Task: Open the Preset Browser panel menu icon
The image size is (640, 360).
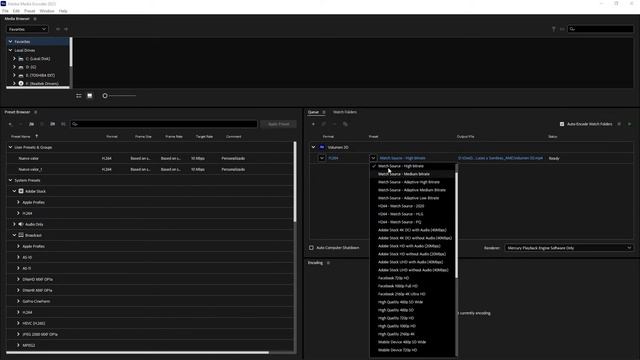Action: pos(36,112)
